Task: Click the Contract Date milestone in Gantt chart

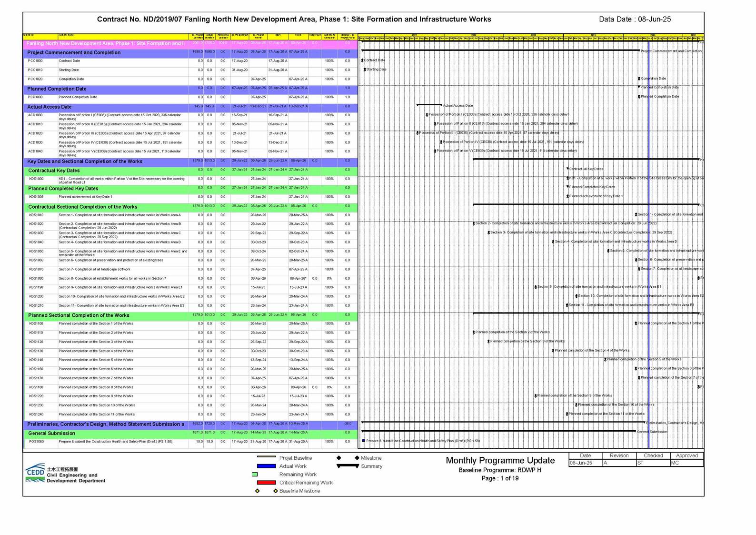Action: pyautogui.click(x=362, y=61)
